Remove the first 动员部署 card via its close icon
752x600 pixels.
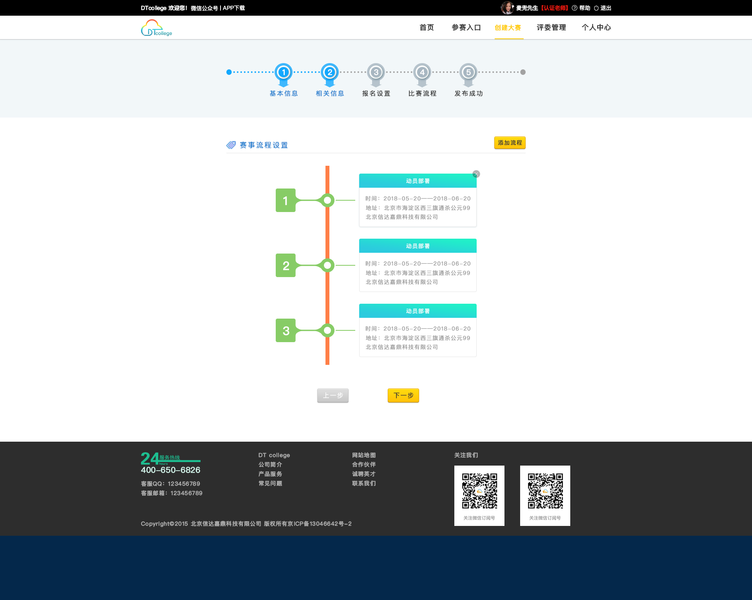click(476, 174)
